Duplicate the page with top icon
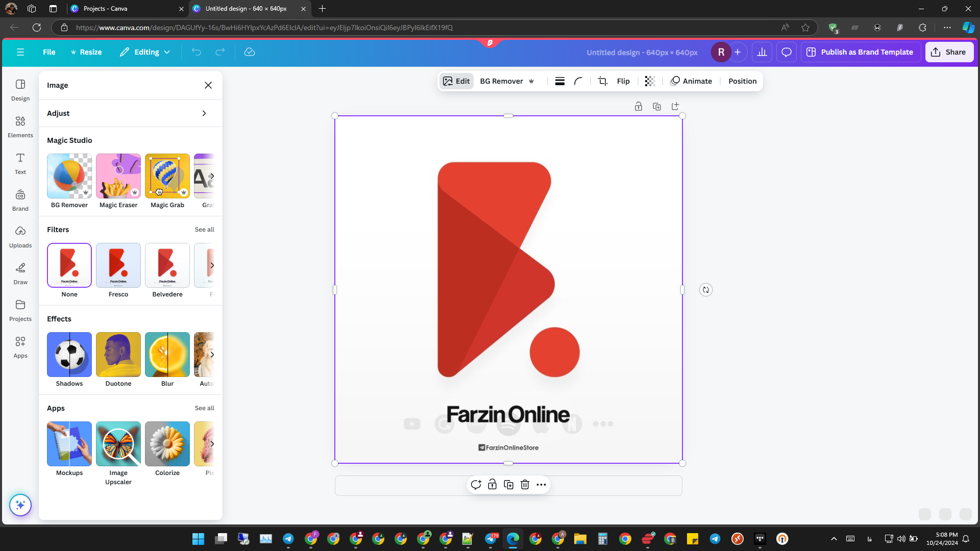This screenshot has width=980, height=551. coord(657,106)
